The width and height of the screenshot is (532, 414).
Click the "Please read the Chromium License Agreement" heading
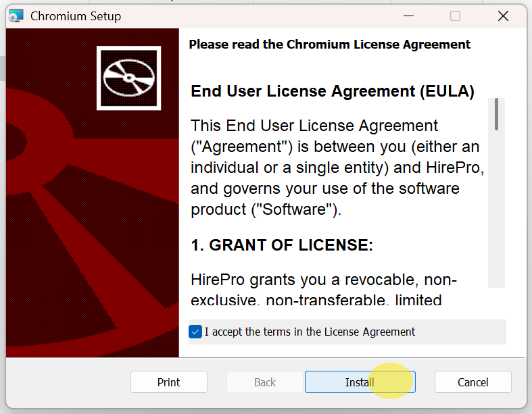[x=329, y=45]
